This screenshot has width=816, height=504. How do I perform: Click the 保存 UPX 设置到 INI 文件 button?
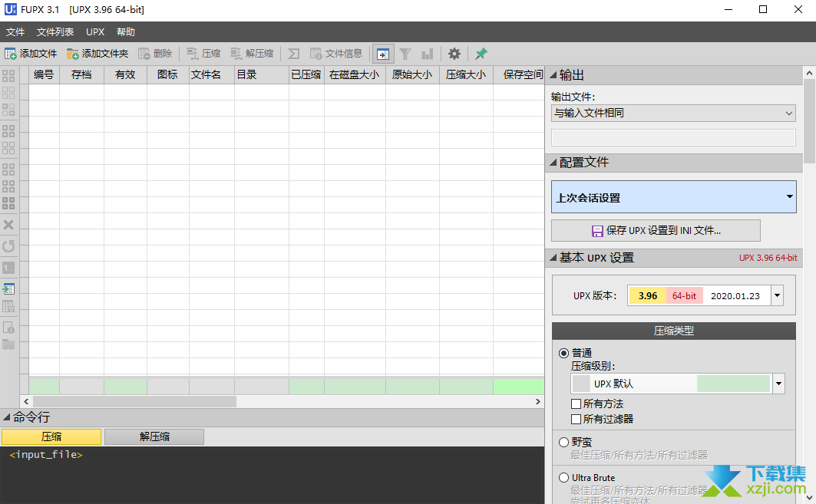pos(656,230)
